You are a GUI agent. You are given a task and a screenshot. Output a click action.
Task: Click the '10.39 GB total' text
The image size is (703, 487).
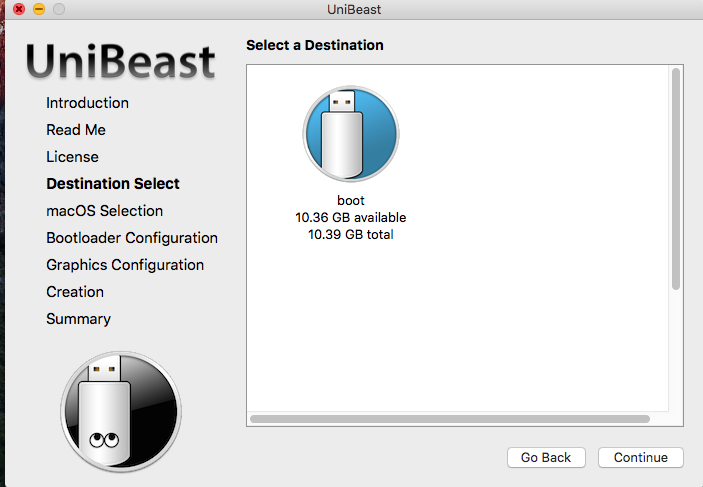351,235
